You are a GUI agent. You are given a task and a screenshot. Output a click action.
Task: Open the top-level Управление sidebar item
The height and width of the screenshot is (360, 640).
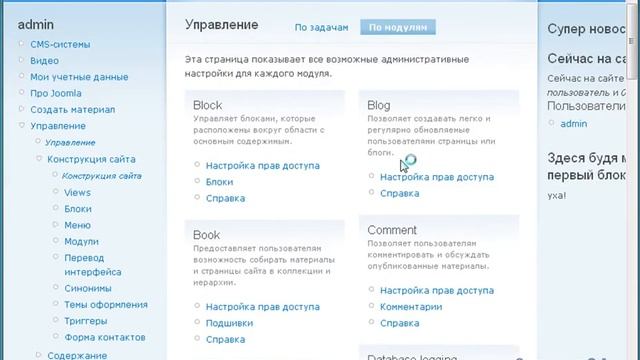[58, 126]
